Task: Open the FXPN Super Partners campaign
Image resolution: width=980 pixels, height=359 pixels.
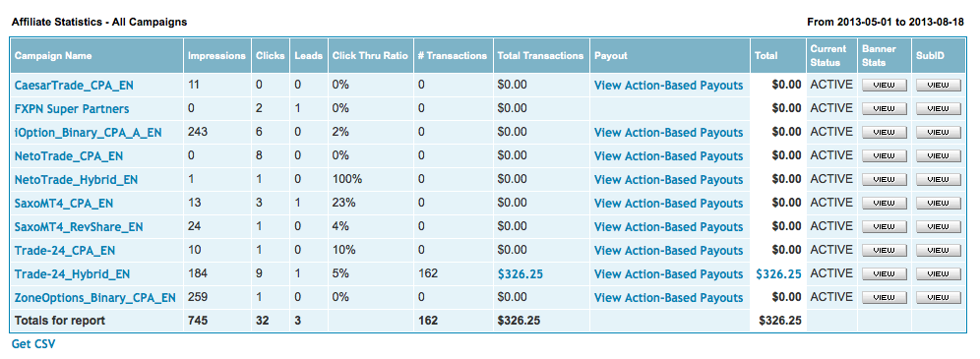Action: pos(72,109)
